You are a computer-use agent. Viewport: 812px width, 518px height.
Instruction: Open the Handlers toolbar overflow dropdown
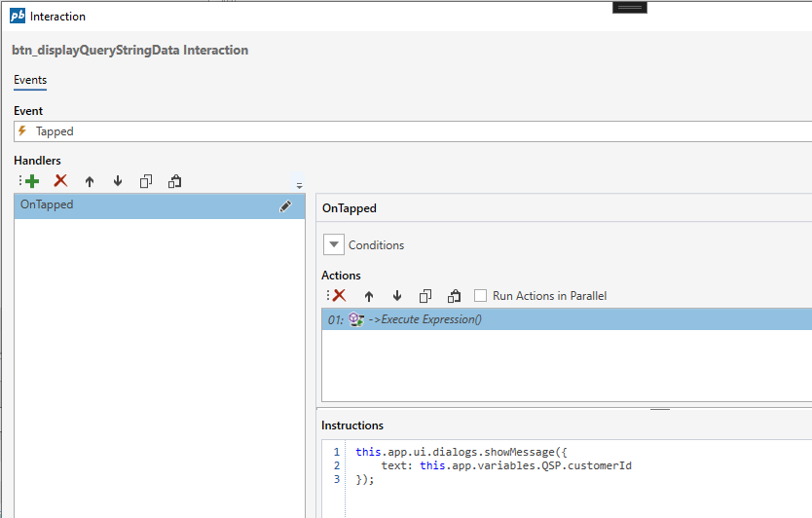(x=299, y=184)
